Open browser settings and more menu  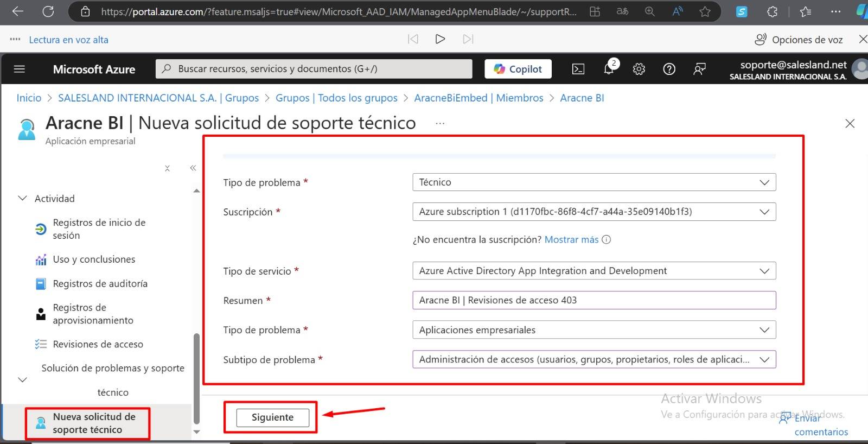point(836,11)
